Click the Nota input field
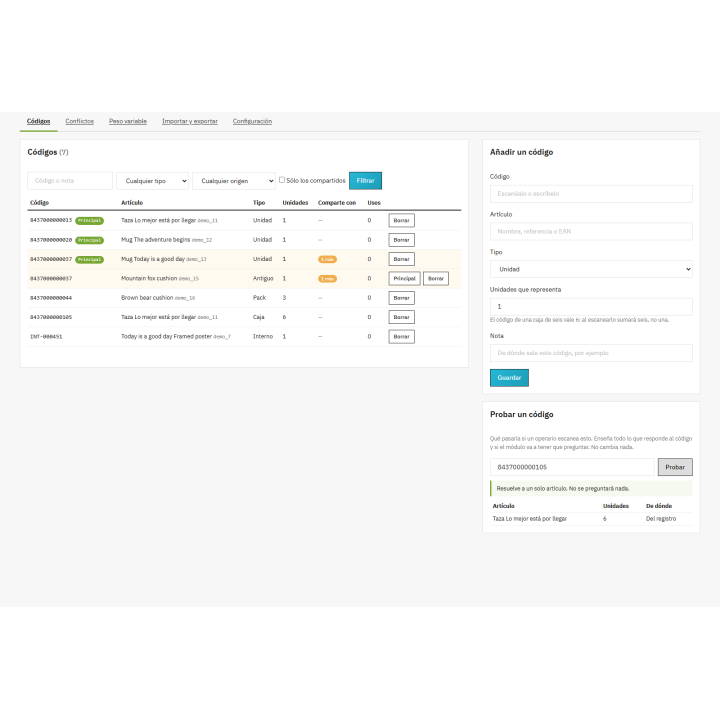 click(591, 353)
